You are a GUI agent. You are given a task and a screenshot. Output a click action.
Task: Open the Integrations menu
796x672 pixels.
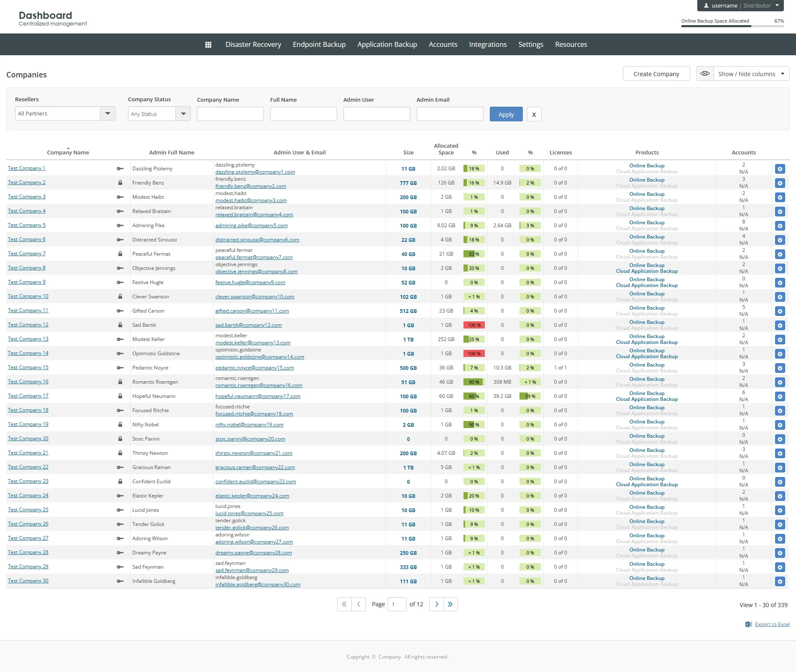[488, 44]
